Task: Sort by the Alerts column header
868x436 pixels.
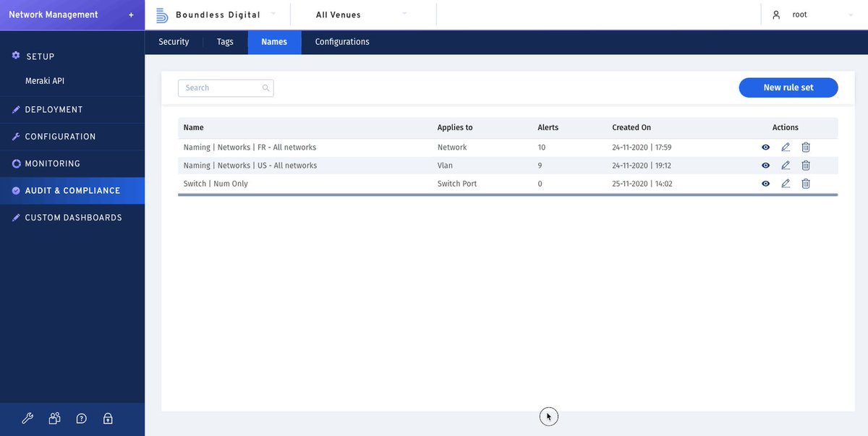Action: click(548, 127)
